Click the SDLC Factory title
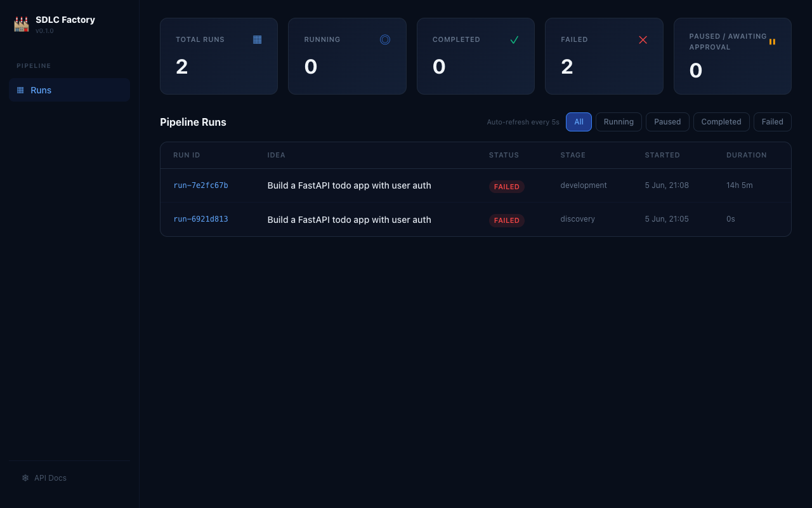Viewport: 812px width, 508px height. [65, 20]
